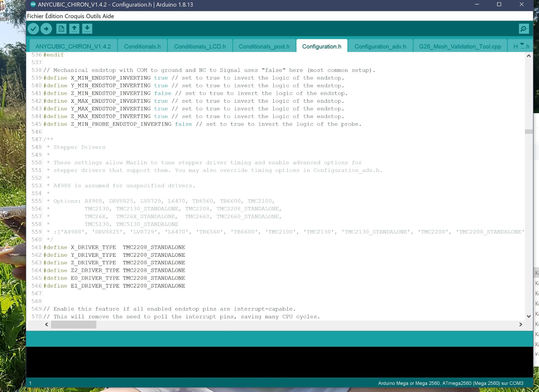The image size is (539, 392).
Task: Switch to the Conditionals_post.h tab
Action: [264, 46]
